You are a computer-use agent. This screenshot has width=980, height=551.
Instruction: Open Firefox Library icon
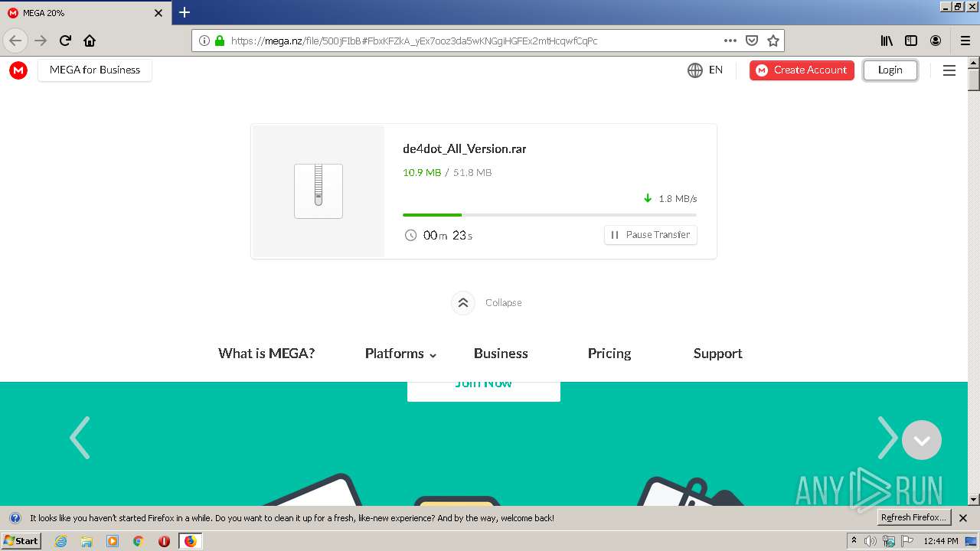tap(887, 41)
